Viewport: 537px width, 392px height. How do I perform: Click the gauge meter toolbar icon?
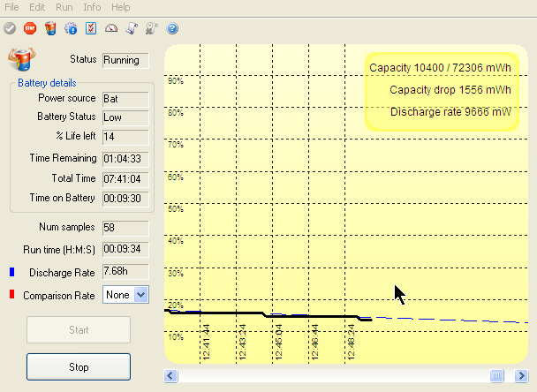(x=110, y=29)
